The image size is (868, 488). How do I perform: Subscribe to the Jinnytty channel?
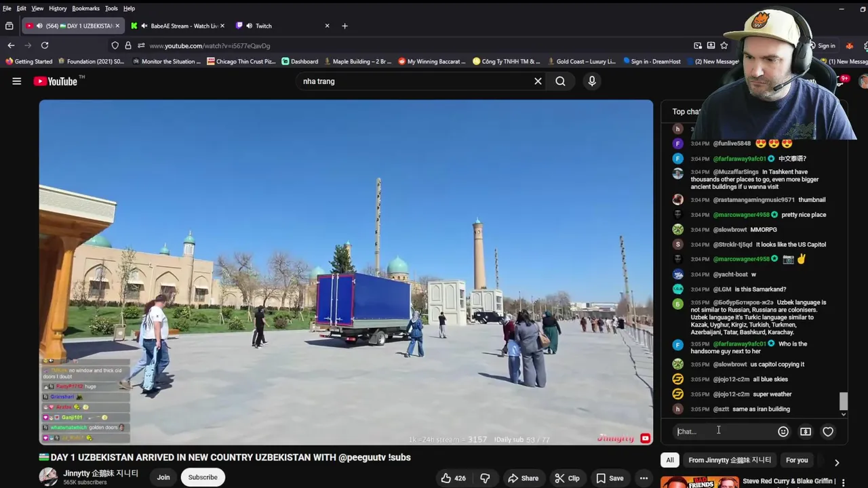203,477
